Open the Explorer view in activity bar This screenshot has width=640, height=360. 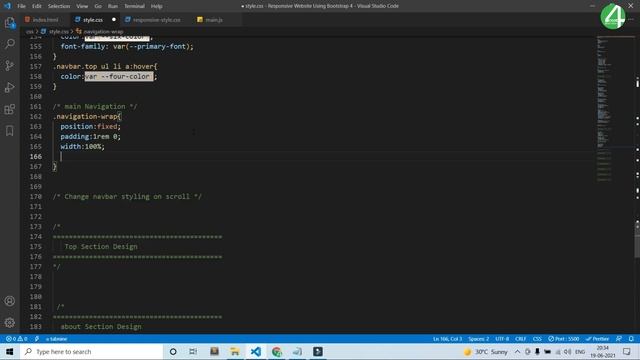pos(10,23)
